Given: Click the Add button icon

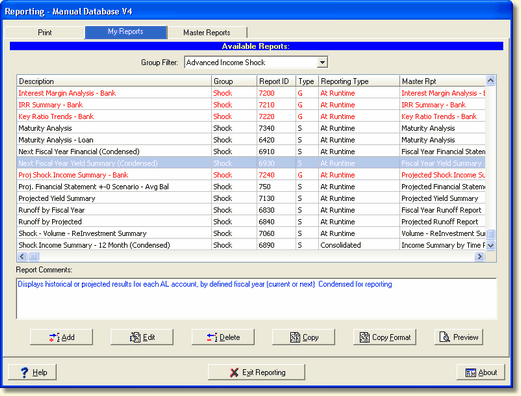Looking at the screenshot, I should pyautogui.click(x=54, y=337).
